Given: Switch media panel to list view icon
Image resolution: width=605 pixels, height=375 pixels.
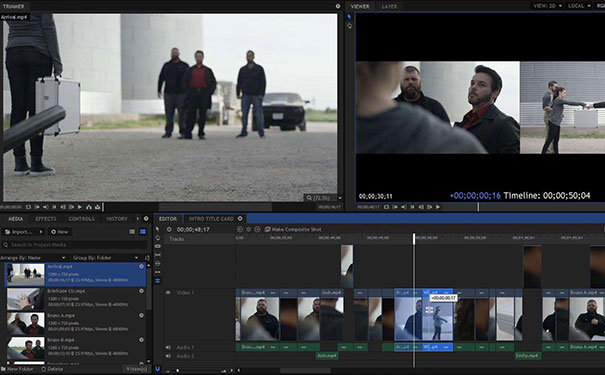Looking at the screenshot, I should point(132,231).
